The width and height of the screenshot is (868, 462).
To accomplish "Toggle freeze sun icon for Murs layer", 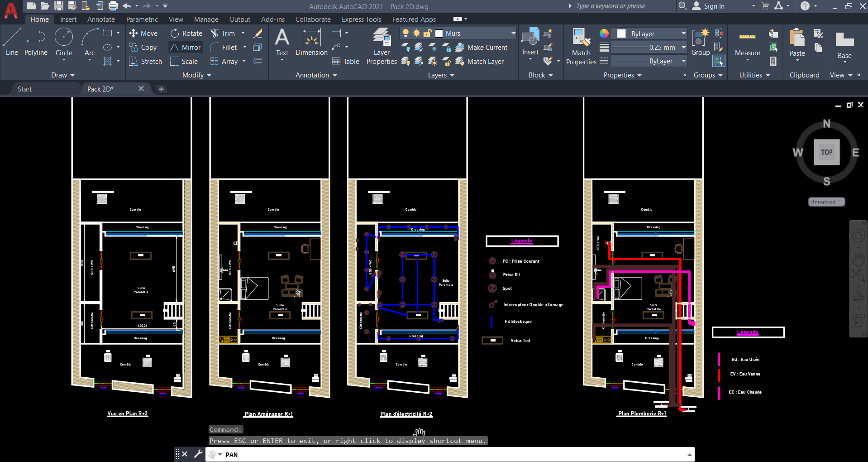I will click(416, 34).
